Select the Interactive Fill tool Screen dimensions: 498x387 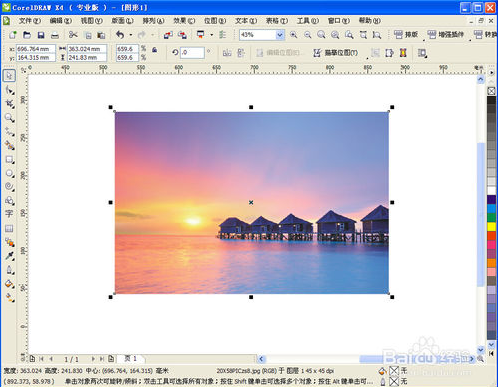(x=9, y=298)
